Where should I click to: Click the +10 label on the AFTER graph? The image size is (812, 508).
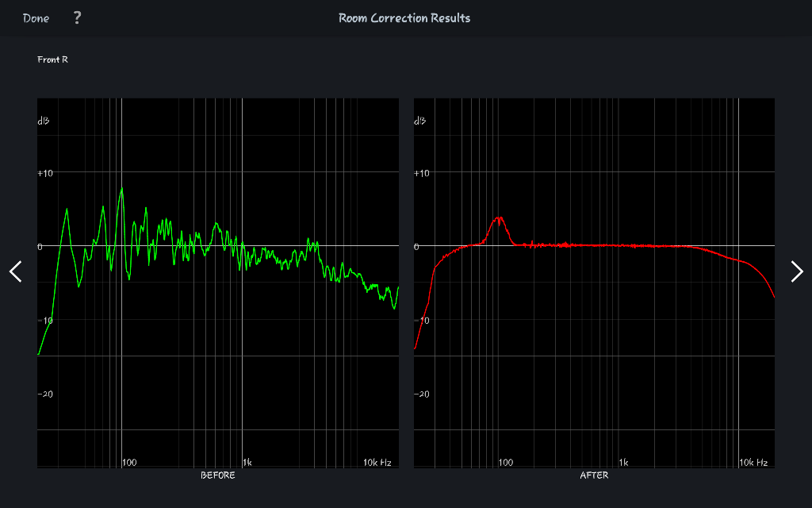coord(422,173)
